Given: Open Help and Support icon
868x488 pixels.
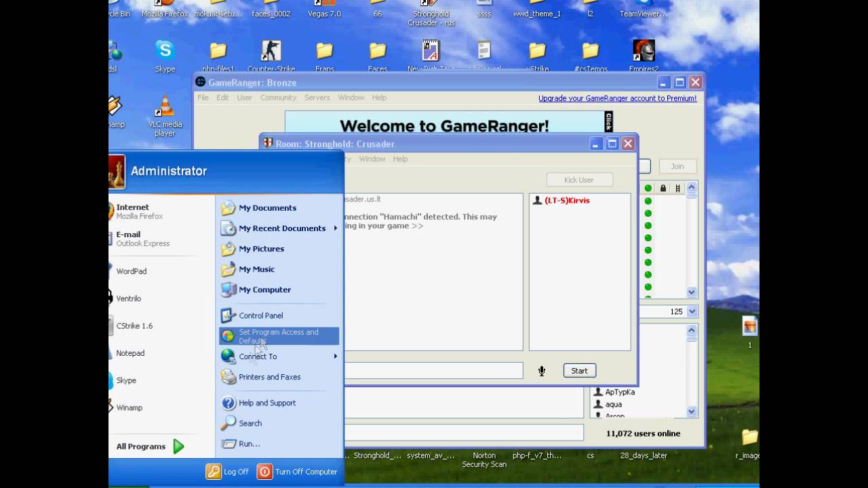Looking at the screenshot, I should coord(229,403).
